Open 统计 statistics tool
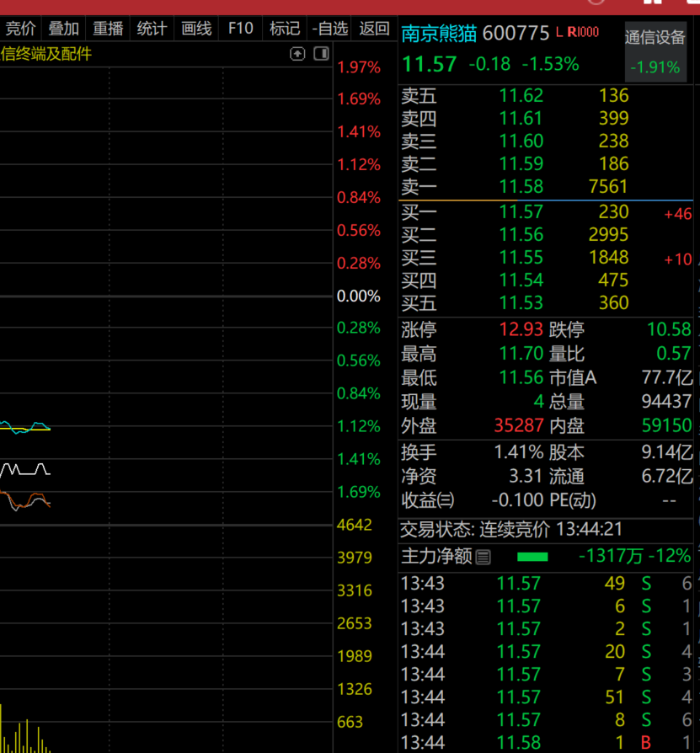This screenshot has height=753, width=700. click(152, 29)
